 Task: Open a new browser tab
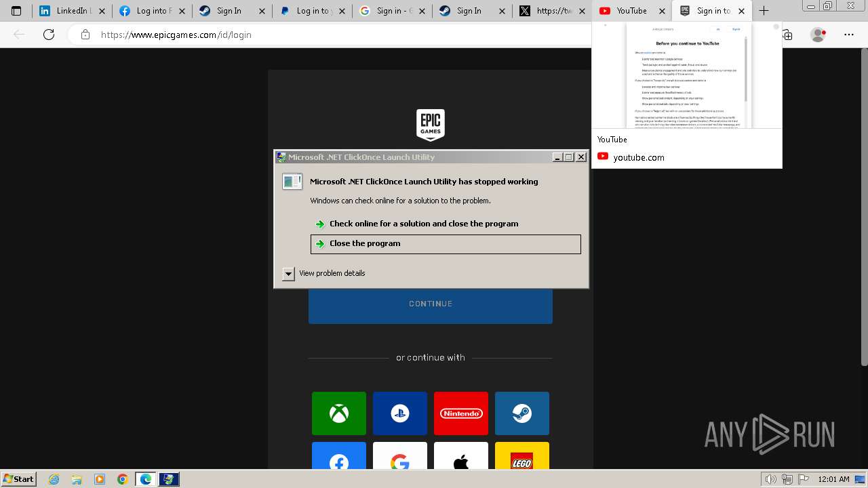click(x=764, y=11)
